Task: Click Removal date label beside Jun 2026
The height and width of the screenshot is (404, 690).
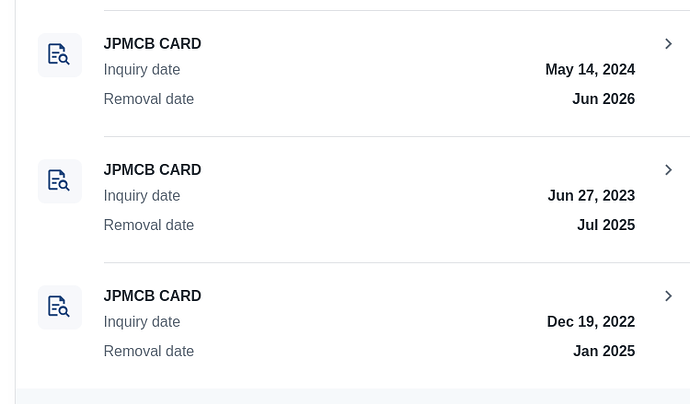Action: point(149,99)
